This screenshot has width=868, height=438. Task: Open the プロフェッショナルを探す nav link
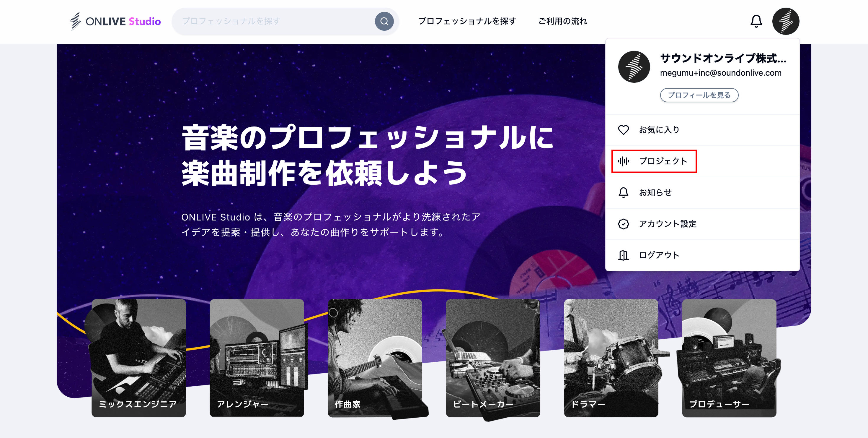coord(467,21)
